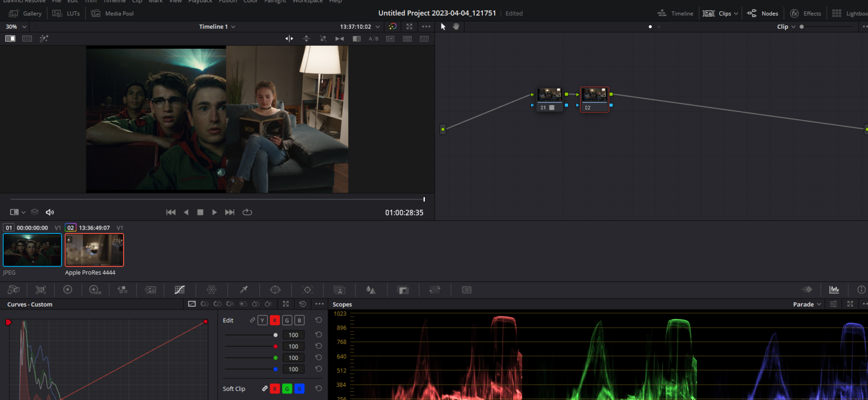Viewport: 868px width, 400px height.
Task: Open the Stereoscopic 3D palette
Action: tap(467, 290)
